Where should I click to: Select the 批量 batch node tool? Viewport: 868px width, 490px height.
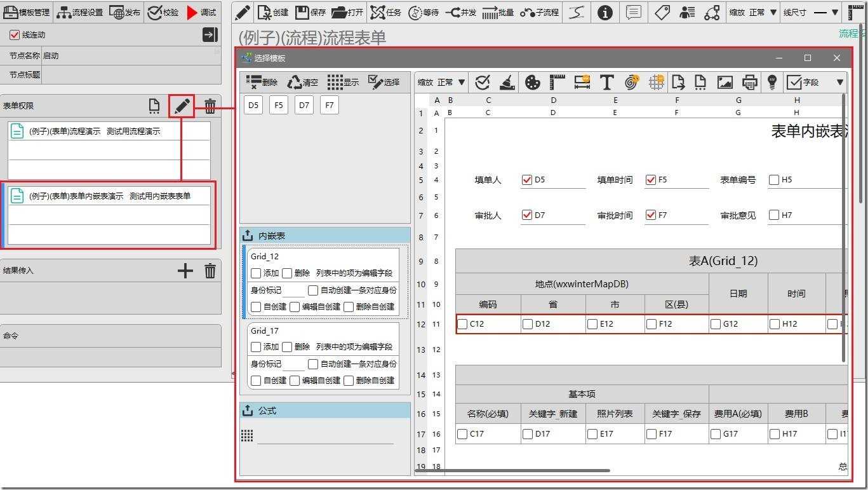click(498, 12)
